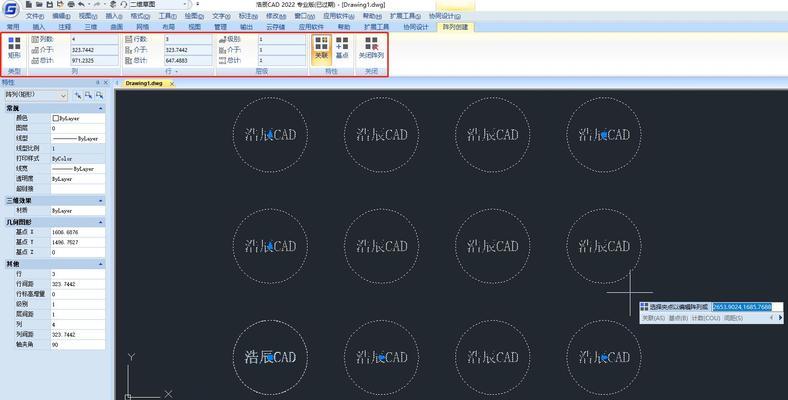Expand the 行 ribbon panel title arrow
Image resolution: width=788 pixels, height=400 pixels.
[x=176, y=72]
